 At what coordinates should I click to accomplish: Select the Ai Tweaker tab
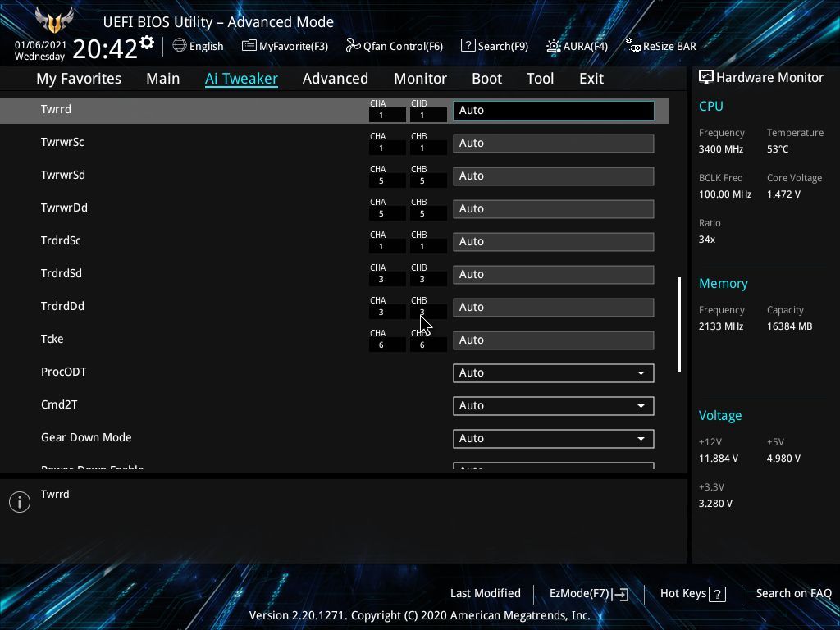241,79
